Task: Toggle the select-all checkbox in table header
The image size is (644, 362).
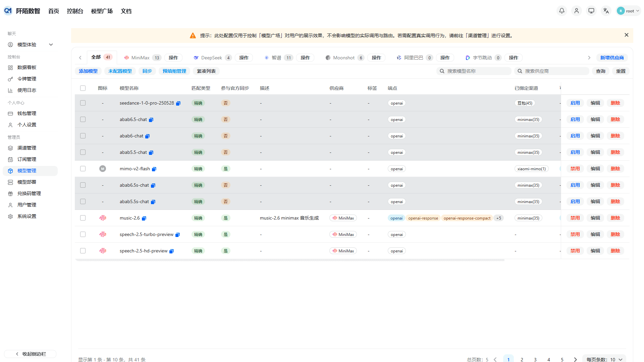Action: [x=83, y=88]
